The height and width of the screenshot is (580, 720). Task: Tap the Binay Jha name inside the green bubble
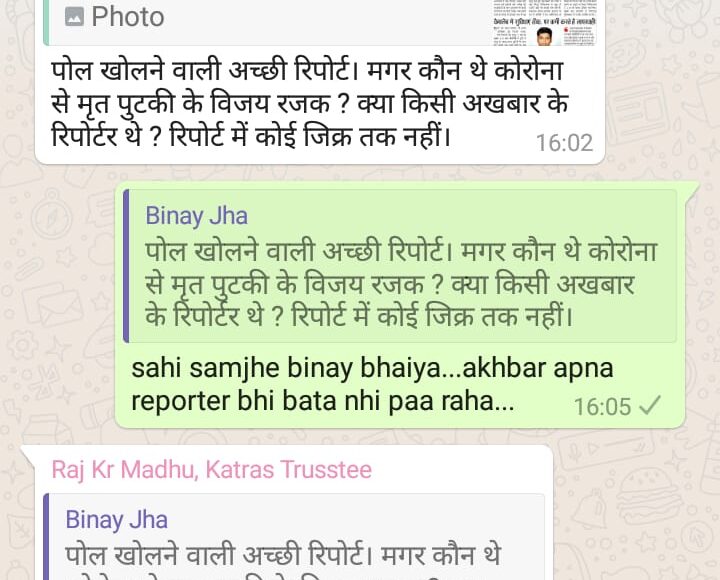click(x=197, y=216)
